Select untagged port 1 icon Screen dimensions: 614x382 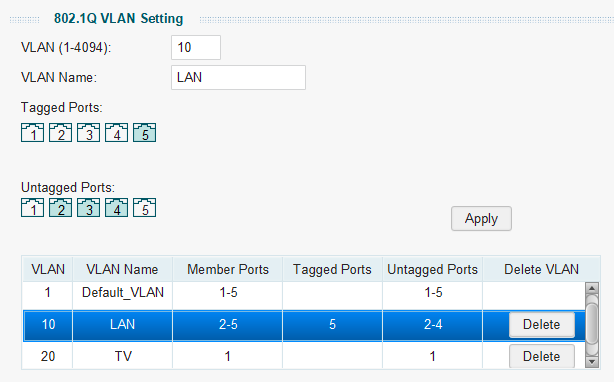pyautogui.click(x=33, y=207)
